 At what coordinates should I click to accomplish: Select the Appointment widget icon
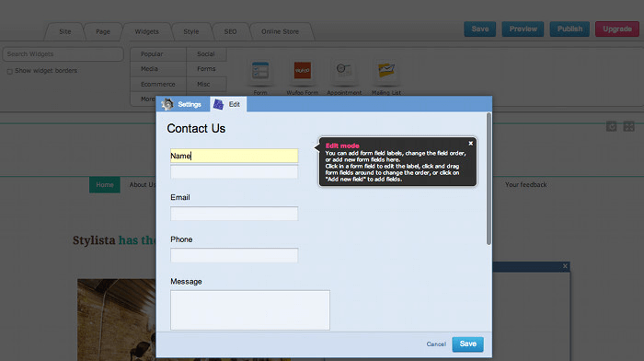pos(344,70)
